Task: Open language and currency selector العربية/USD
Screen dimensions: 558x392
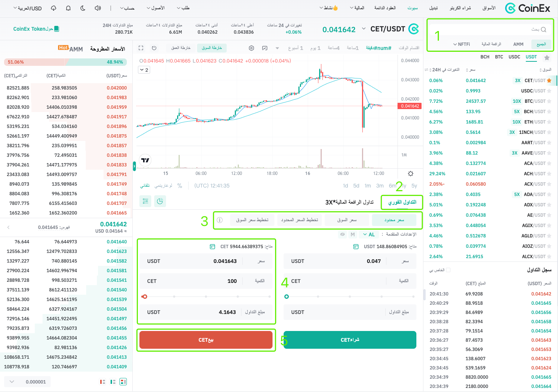Action: (27, 8)
